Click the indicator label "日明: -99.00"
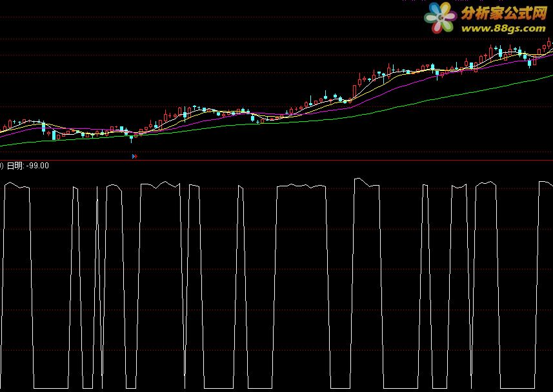The width and height of the screenshot is (553, 392). (28, 166)
